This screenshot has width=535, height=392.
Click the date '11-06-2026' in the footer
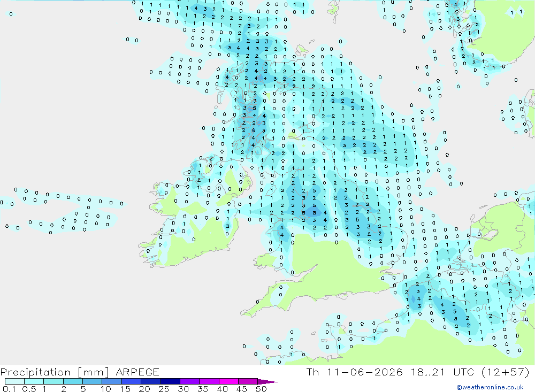(364, 372)
